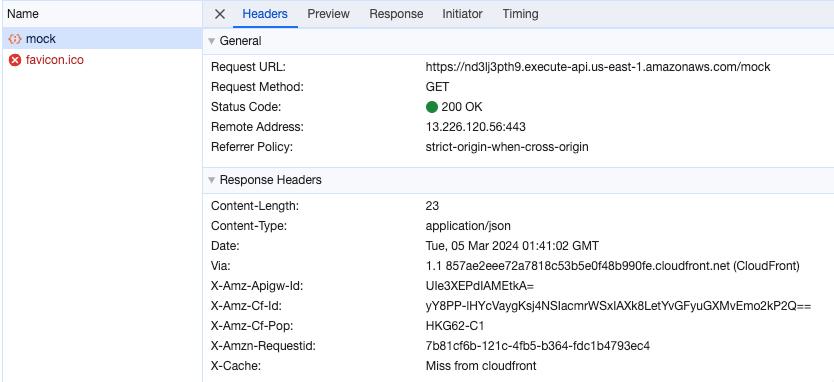Click the Remote Address label
Screen dimensions: 834x382
coord(257,127)
